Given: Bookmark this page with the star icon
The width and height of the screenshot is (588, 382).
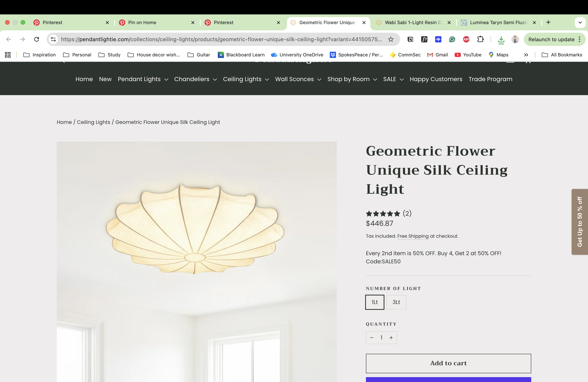Looking at the screenshot, I should point(391,39).
